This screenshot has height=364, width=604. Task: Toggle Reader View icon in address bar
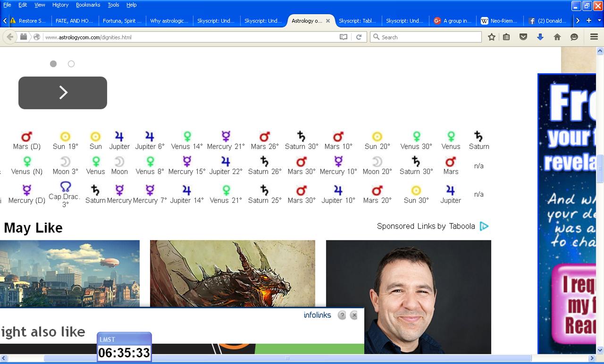pyautogui.click(x=344, y=37)
